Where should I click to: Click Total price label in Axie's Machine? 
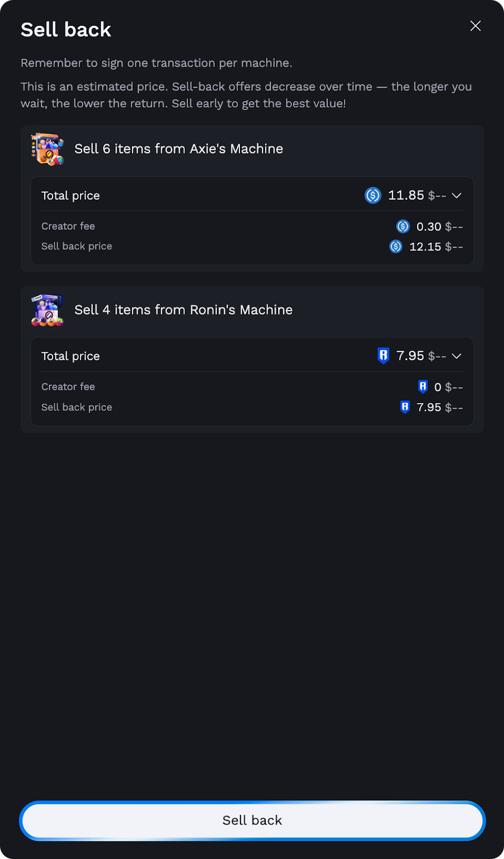coord(71,195)
